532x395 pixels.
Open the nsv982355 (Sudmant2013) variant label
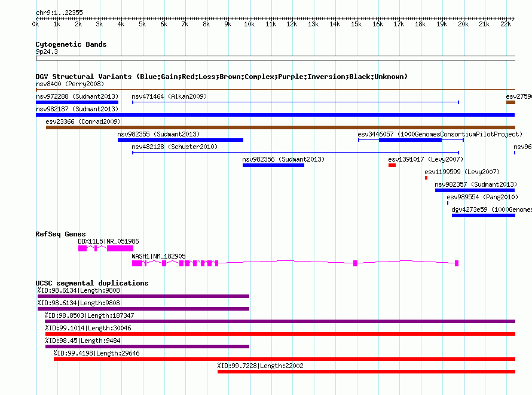tap(158, 134)
